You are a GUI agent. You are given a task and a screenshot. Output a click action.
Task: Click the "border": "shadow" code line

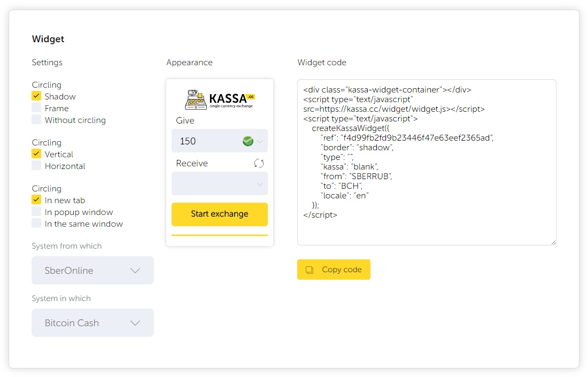(x=357, y=148)
